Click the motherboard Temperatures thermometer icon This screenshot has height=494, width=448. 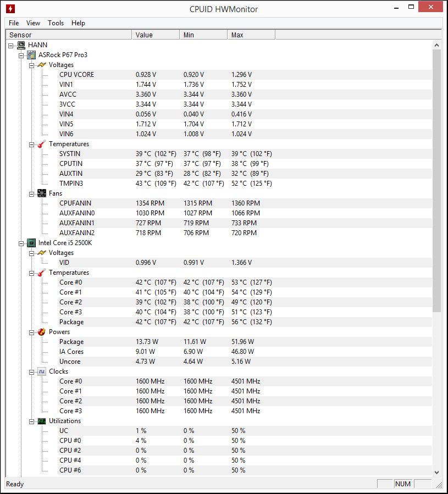[x=42, y=144]
